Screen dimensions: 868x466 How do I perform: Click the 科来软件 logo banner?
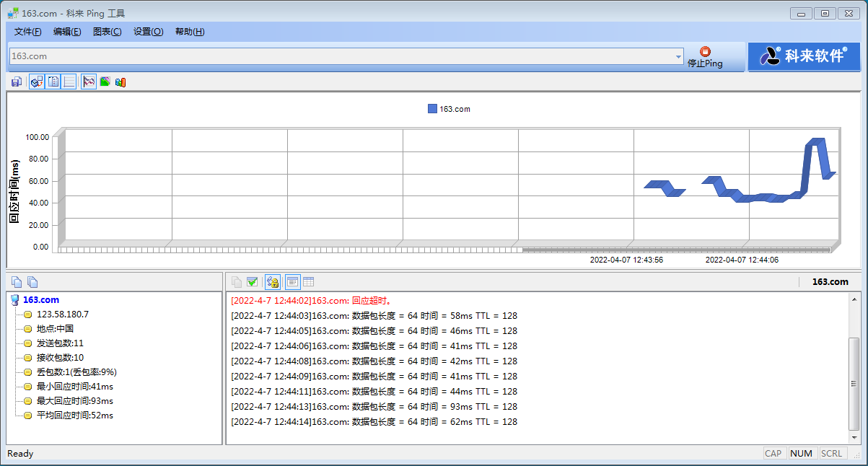coord(803,56)
